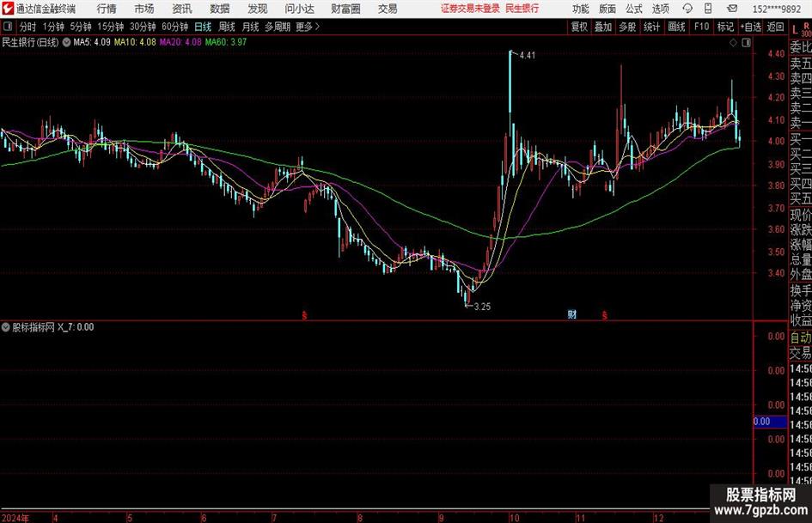812x523 pixels.
Task: Open the 问小达 menu
Action: click(x=299, y=9)
